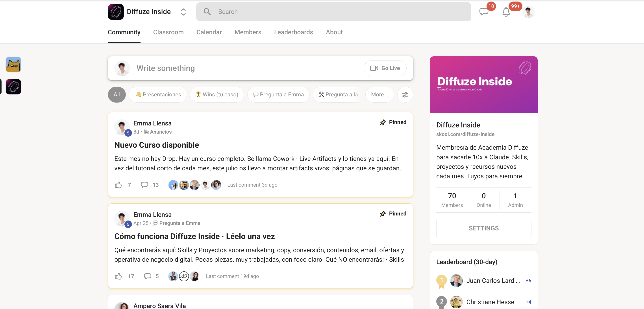
Task: Open the Classroom tab
Action: tap(168, 32)
